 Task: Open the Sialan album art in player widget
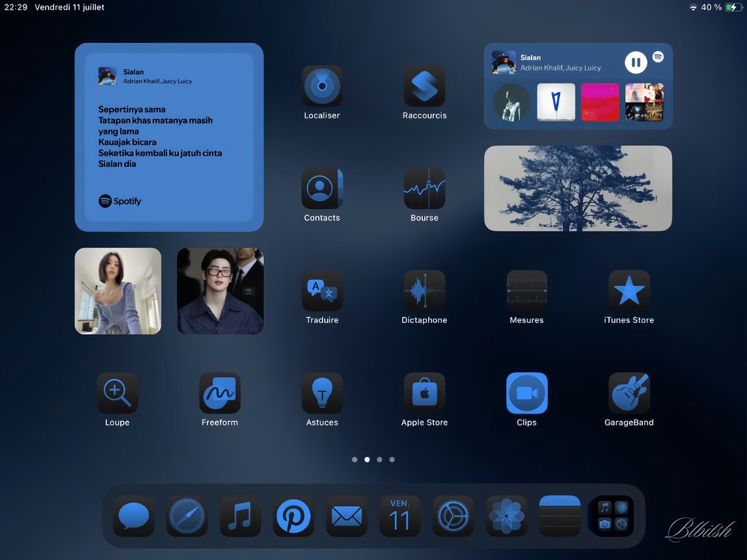(x=504, y=62)
